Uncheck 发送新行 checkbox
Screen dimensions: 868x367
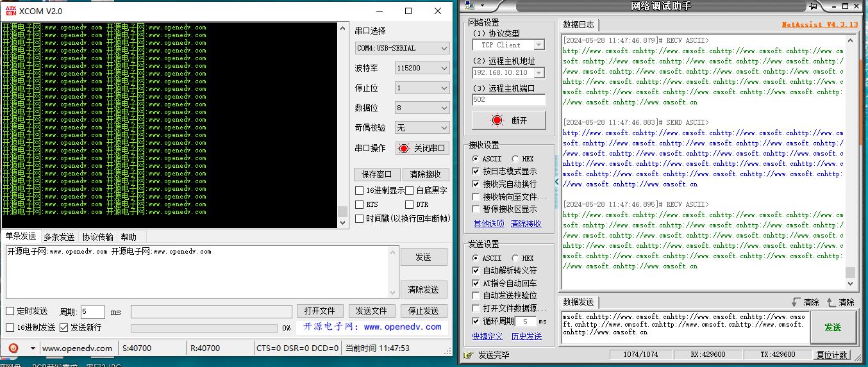[x=63, y=327]
